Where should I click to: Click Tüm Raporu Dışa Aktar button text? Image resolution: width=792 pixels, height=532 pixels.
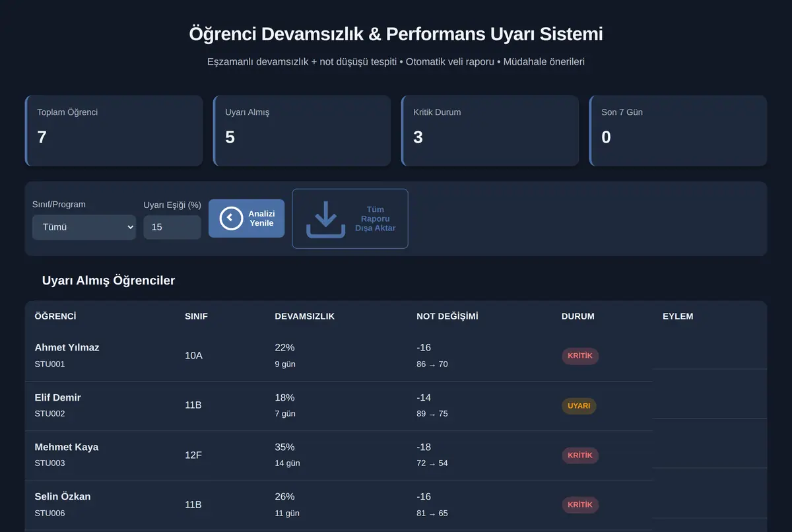point(376,219)
